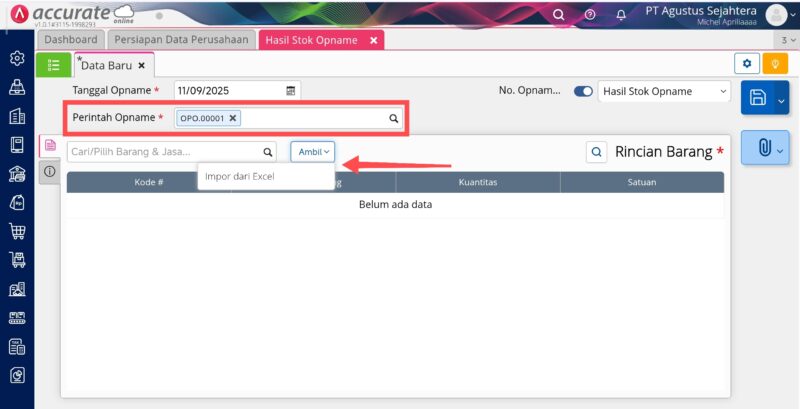Screen dimensions: 800x409
Task: Click the search magnifier in top bar
Action: pos(559,14)
